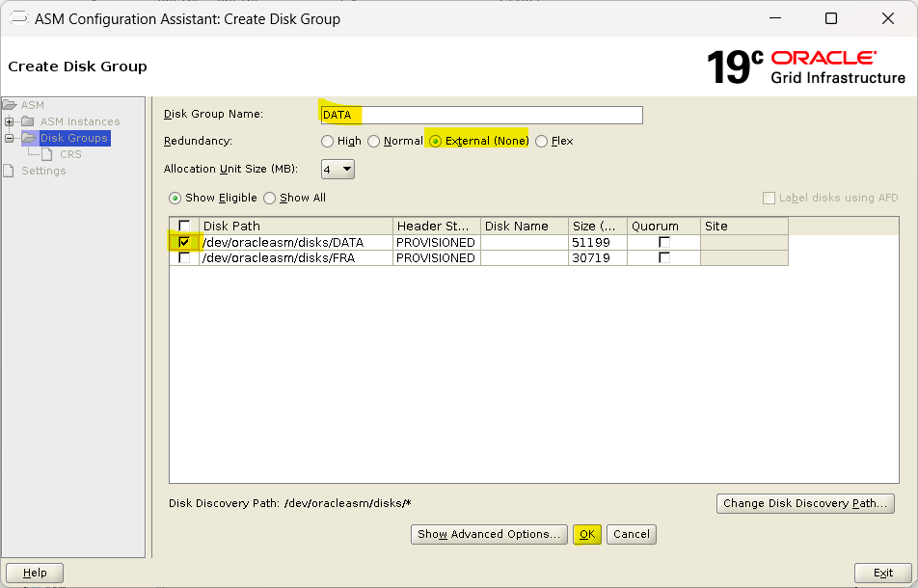918x588 pixels.
Task: Click the application icon in title bar
Action: pyautogui.click(x=18, y=18)
